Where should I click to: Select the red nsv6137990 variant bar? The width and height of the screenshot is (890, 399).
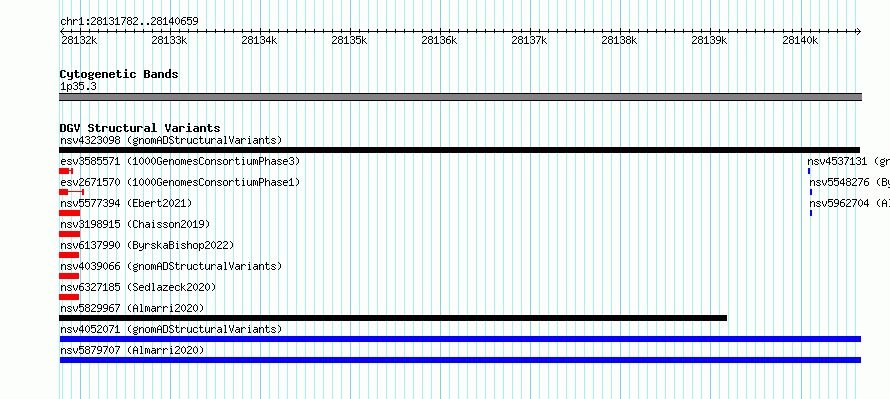pos(69,255)
